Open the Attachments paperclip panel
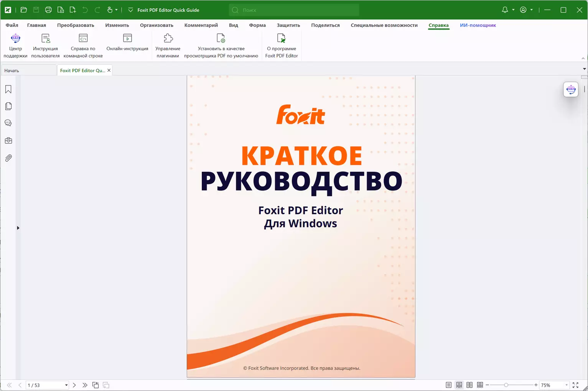 [8, 158]
